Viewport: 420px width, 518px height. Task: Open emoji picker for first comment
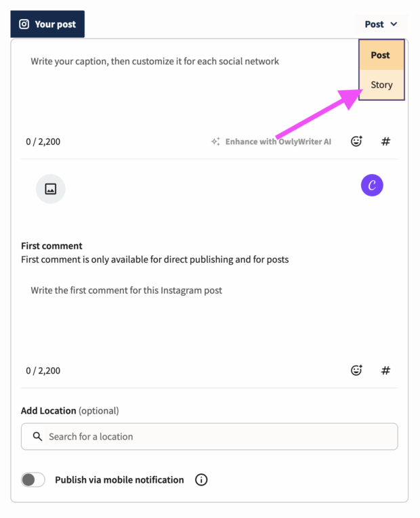coord(356,370)
